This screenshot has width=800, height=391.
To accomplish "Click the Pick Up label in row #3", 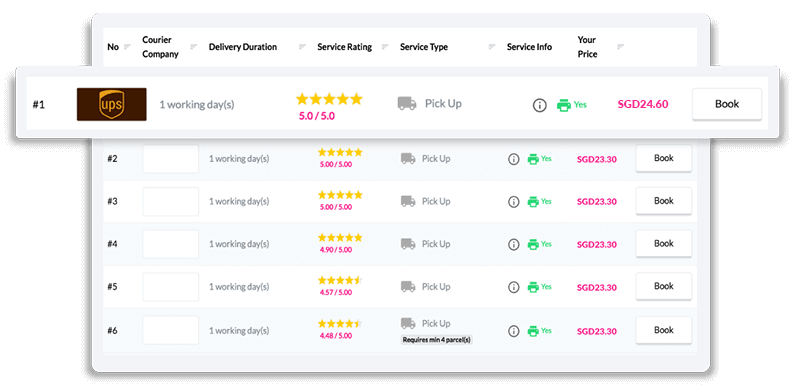I will pyautogui.click(x=436, y=202).
